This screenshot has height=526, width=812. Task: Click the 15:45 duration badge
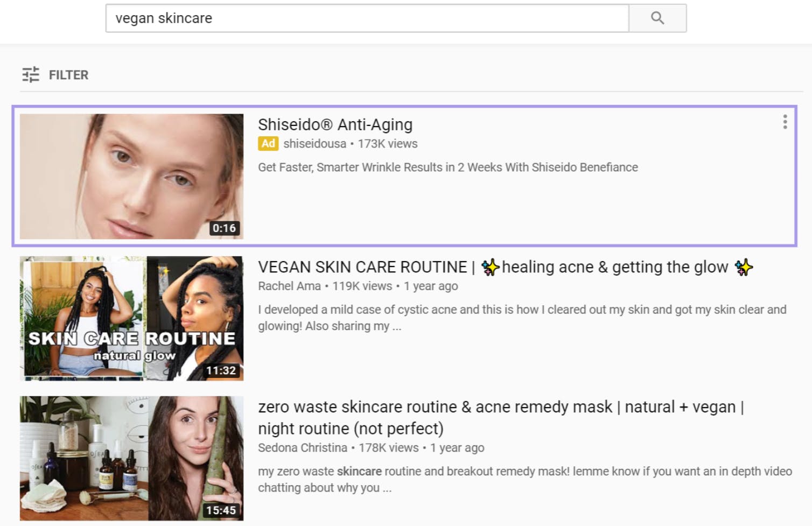pos(221,510)
